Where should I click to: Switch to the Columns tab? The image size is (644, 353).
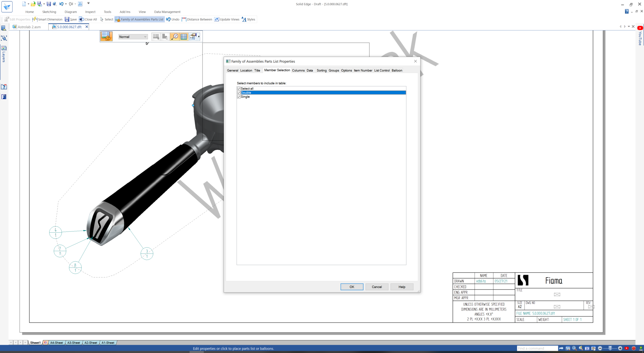tap(298, 70)
